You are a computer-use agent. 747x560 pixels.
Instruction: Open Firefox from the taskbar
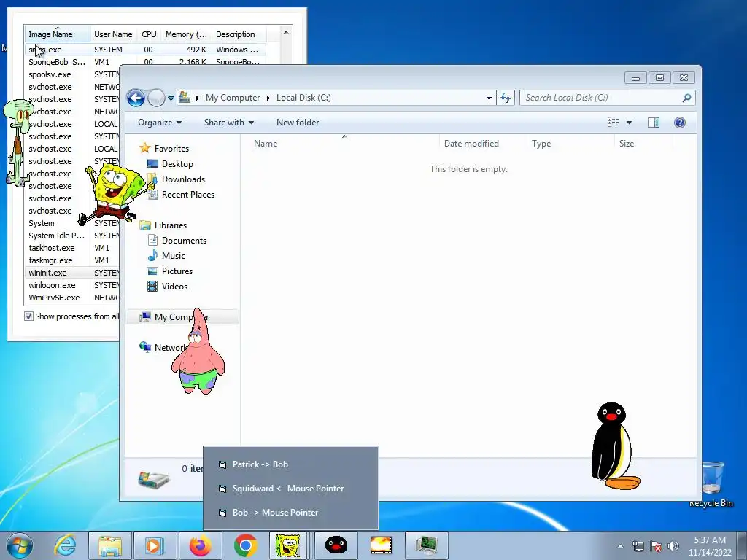pyautogui.click(x=200, y=545)
